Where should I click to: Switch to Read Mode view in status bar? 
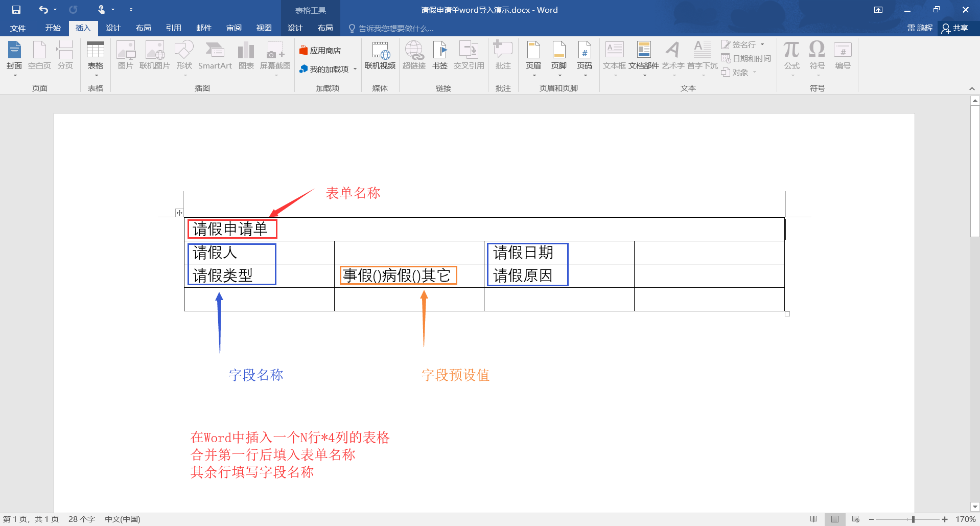pos(814,519)
